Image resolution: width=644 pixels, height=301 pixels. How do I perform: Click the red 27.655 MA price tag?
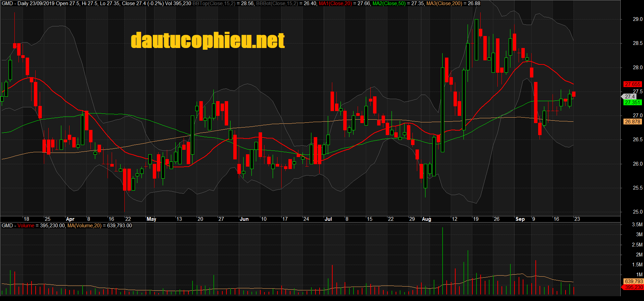coord(632,84)
